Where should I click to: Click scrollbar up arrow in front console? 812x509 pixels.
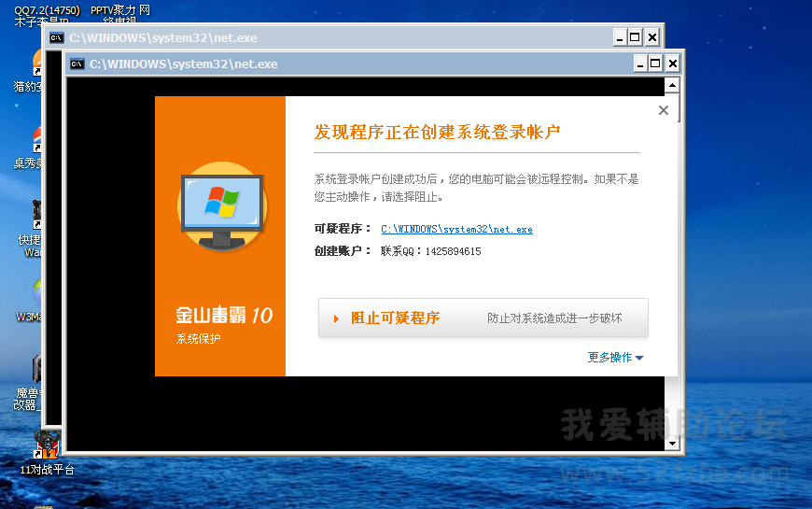672,85
